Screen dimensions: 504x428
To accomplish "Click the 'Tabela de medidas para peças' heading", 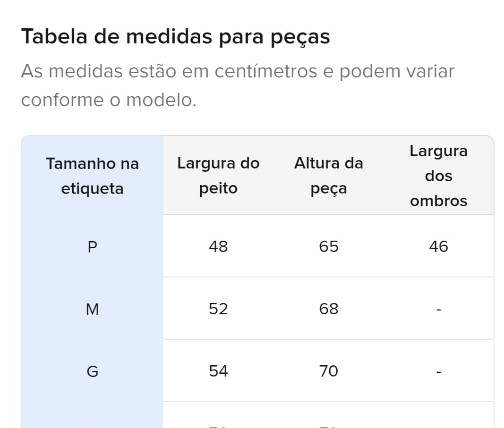I will point(175,37).
